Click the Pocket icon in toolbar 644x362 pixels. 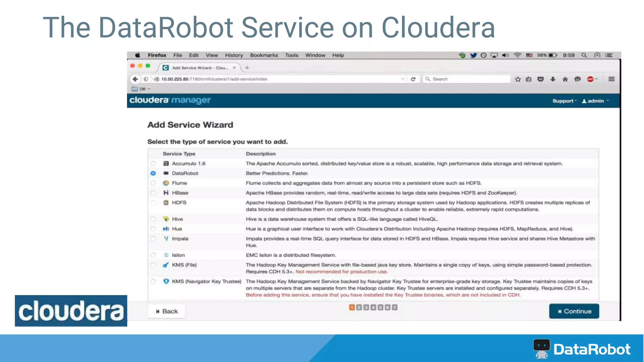[x=541, y=79]
